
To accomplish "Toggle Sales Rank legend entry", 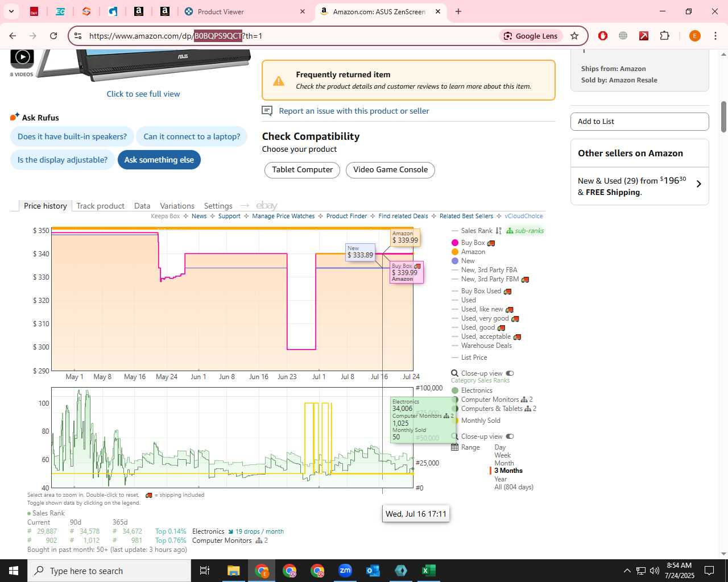I will point(477,231).
